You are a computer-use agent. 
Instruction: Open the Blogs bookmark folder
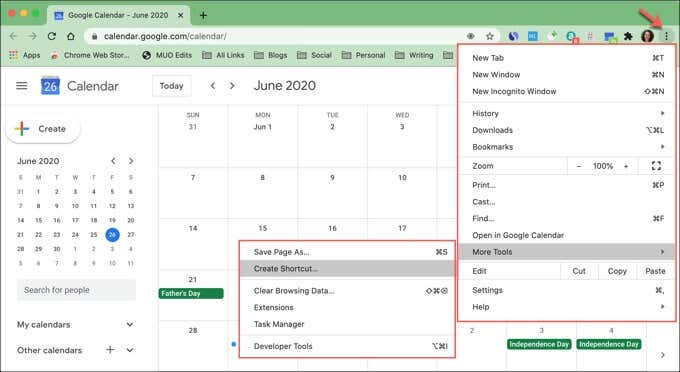(271, 55)
